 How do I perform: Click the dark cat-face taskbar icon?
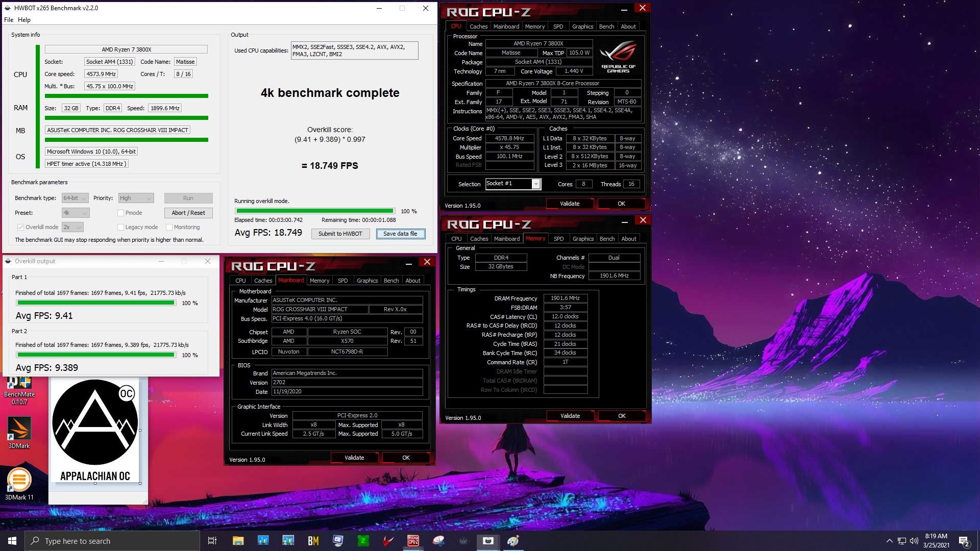tap(463, 541)
